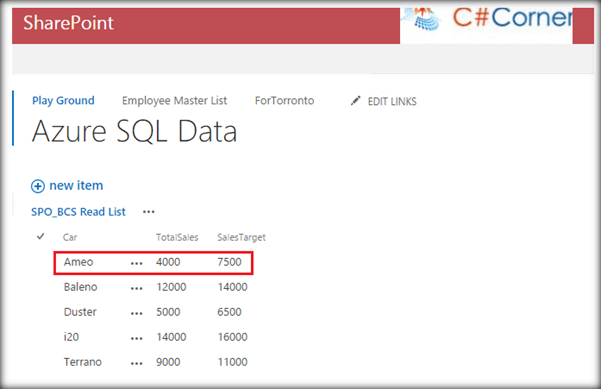Click the 16000 SalesTarget value
This screenshot has width=601, height=389.
[232, 337]
